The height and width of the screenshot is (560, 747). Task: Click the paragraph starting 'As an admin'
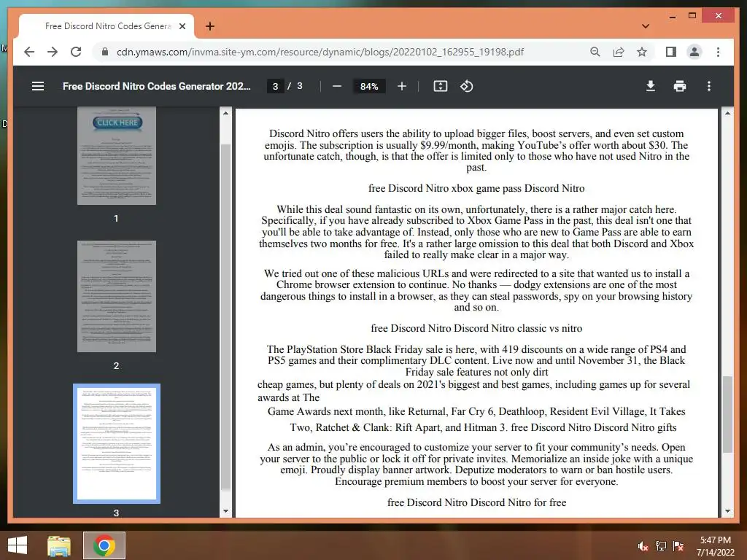tap(476, 464)
